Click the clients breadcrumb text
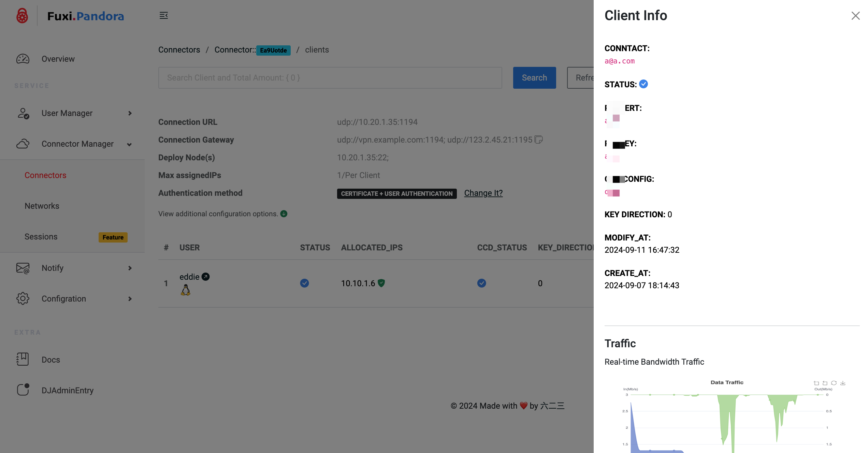The height and width of the screenshot is (453, 868). point(317,50)
